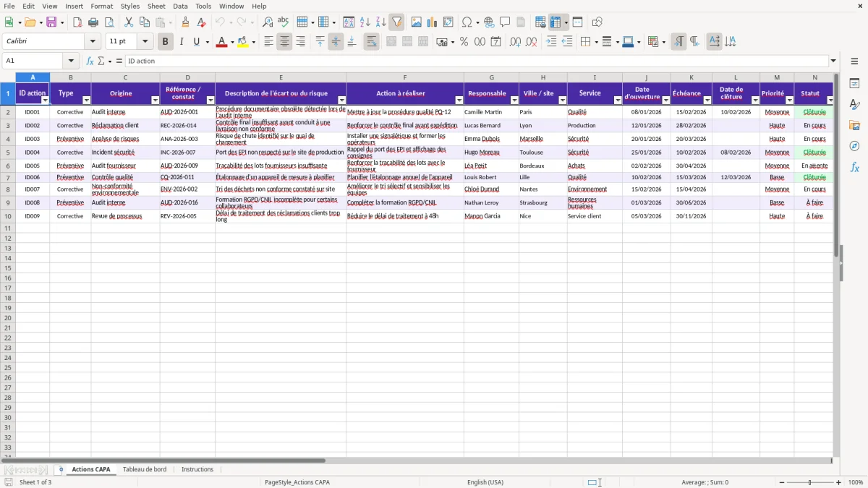
Task: Click the Copy icon
Action: click(x=145, y=22)
